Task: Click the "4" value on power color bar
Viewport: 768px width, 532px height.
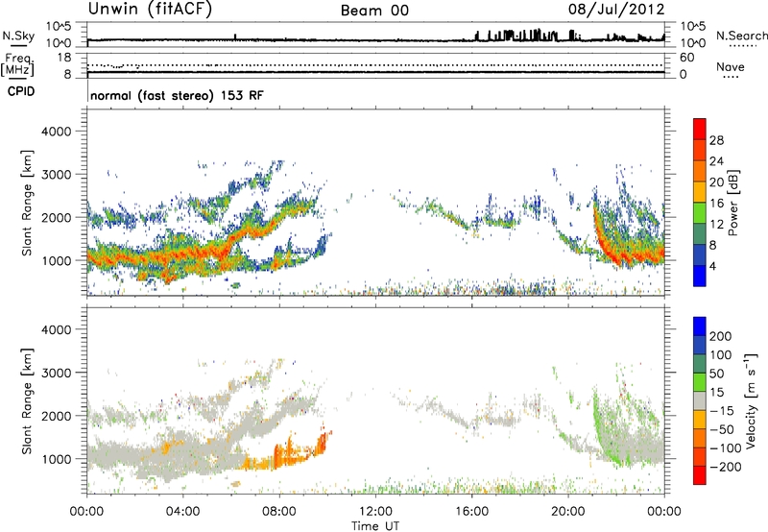Action: click(712, 266)
